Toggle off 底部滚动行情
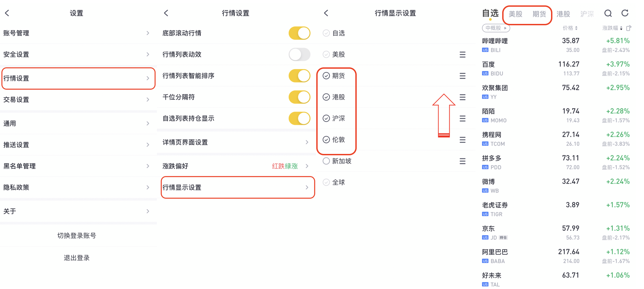 [x=299, y=33]
